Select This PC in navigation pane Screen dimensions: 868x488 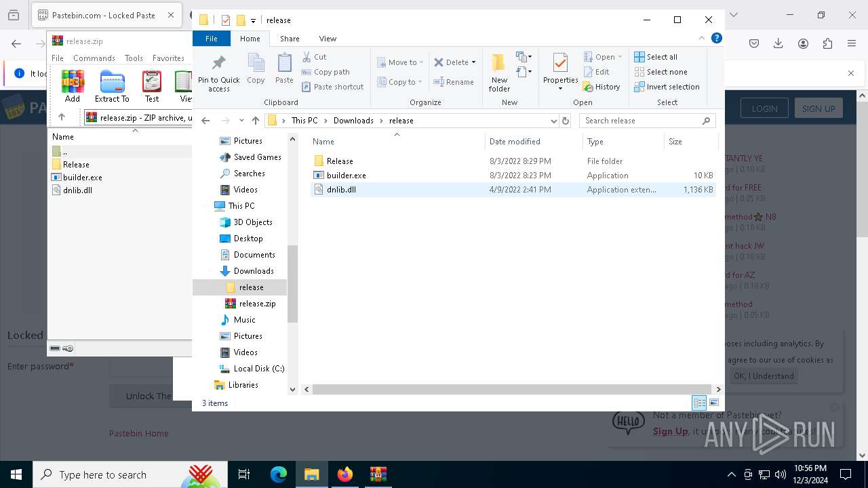pyautogui.click(x=235, y=206)
